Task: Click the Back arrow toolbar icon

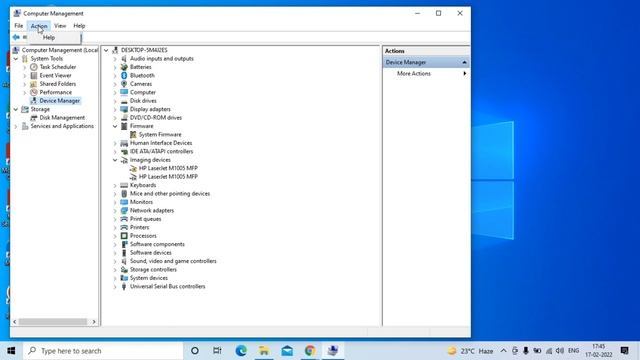Action: click(x=16, y=37)
